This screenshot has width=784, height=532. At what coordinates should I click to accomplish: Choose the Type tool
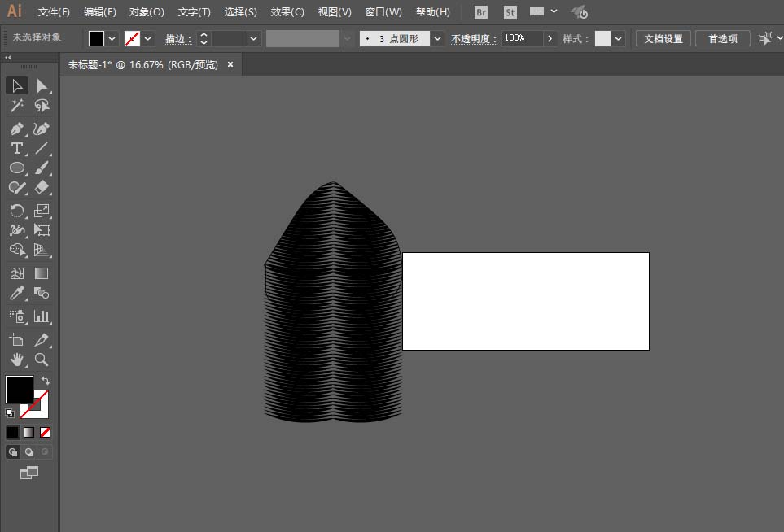point(16,148)
